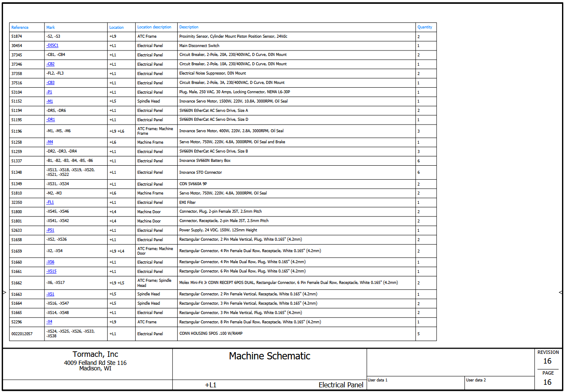Click the -XS1 mark link
Image resolution: width=565 pixels, height=392 pixels.
(50, 294)
